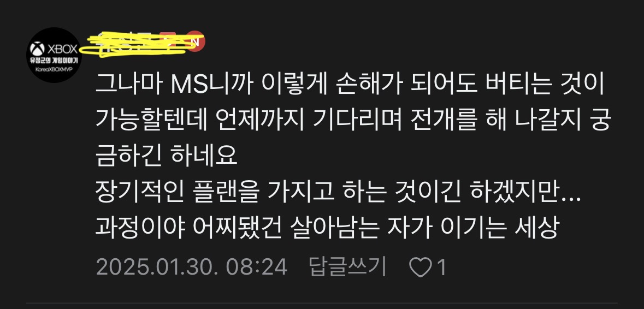644x309 pixels.
Task: Click the like count number 1
Action: click(x=441, y=268)
